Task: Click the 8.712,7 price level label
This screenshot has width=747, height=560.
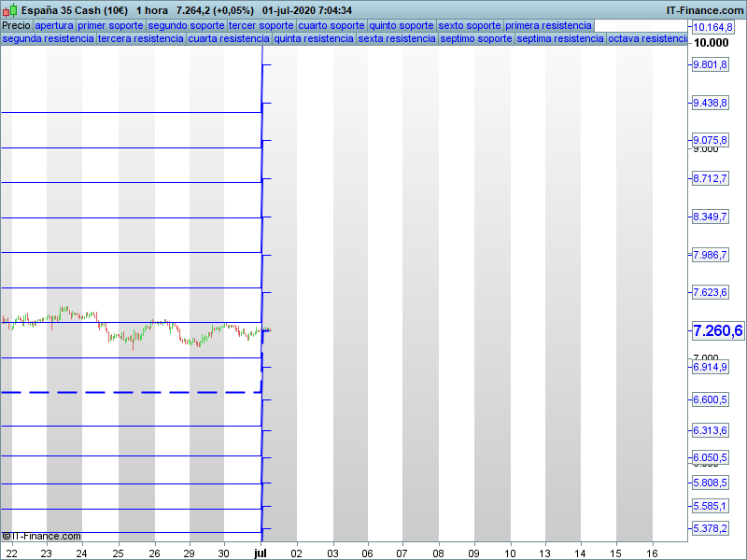Action: (x=711, y=178)
